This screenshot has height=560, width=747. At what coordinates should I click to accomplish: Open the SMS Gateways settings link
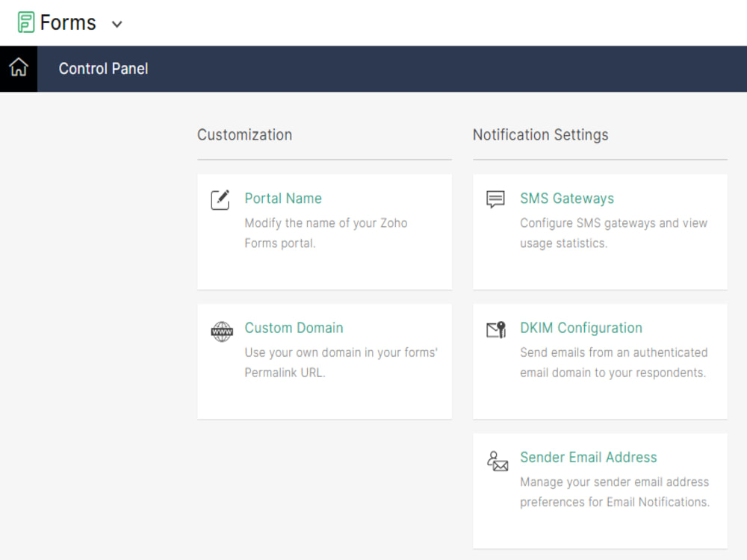pos(567,199)
